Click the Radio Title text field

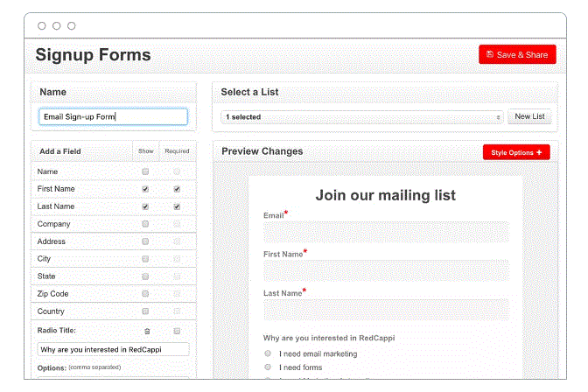[x=113, y=349]
